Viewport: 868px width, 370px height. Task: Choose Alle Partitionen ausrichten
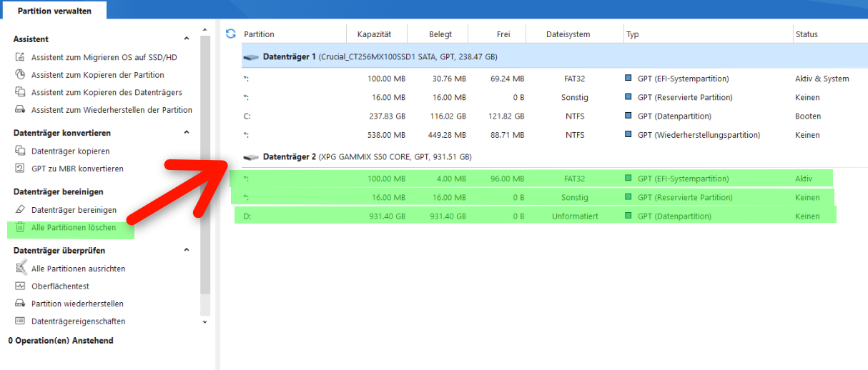[x=79, y=269]
